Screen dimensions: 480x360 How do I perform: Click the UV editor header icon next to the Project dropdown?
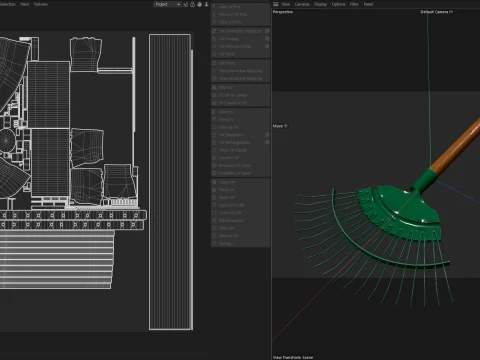(x=185, y=4)
